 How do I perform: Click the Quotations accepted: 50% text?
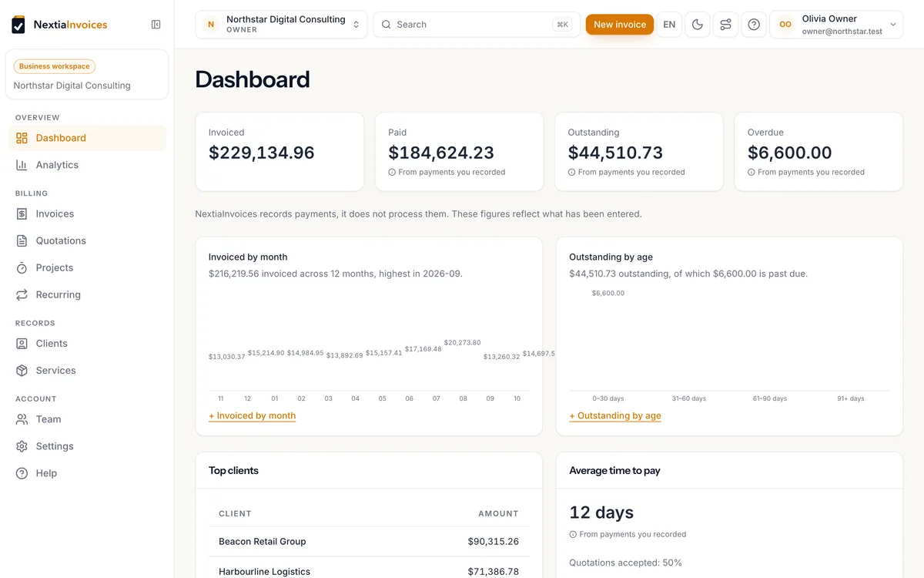point(625,563)
